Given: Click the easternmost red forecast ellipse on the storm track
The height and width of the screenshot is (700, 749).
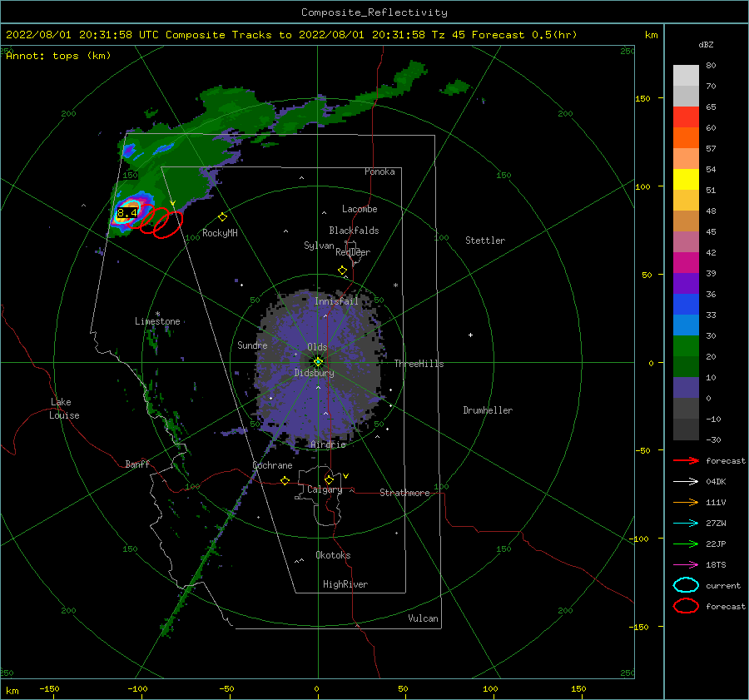Looking at the screenshot, I should [x=168, y=225].
